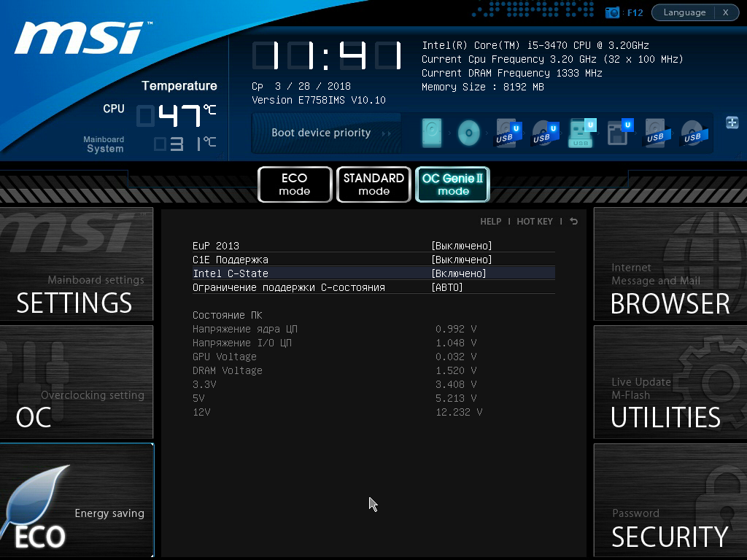Expand boot device list with plus icon

732,122
